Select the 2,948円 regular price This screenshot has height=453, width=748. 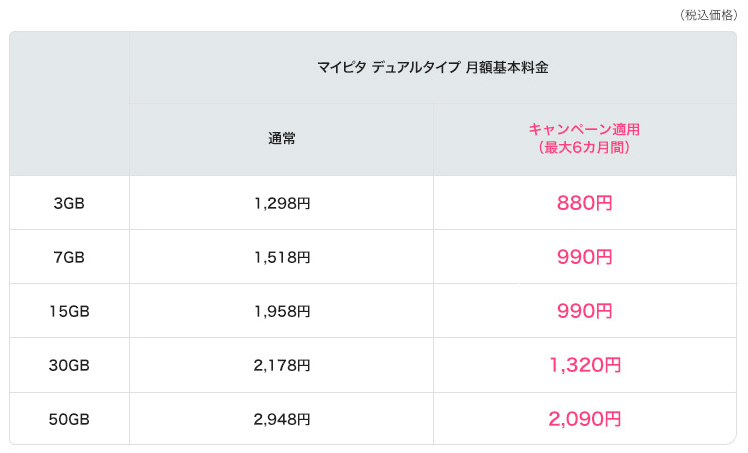click(282, 419)
